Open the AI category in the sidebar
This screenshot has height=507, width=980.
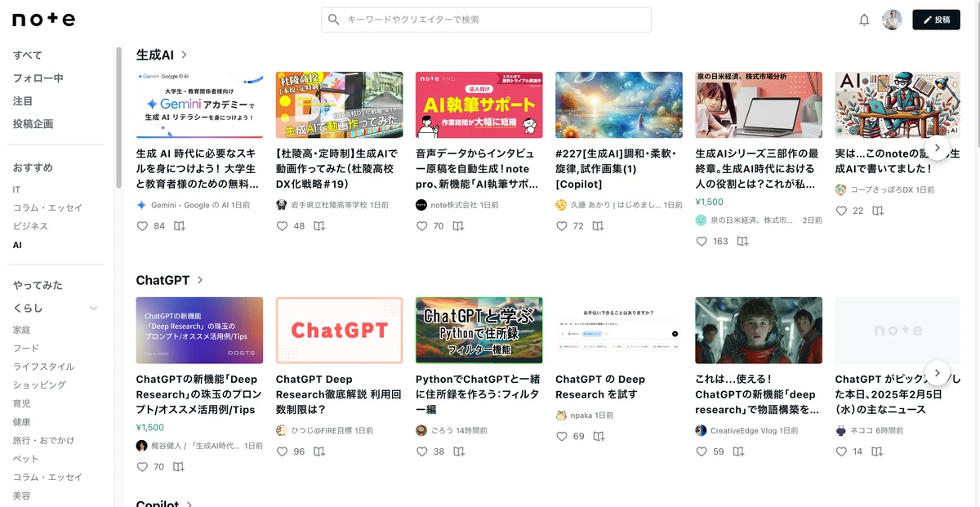(x=17, y=245)
